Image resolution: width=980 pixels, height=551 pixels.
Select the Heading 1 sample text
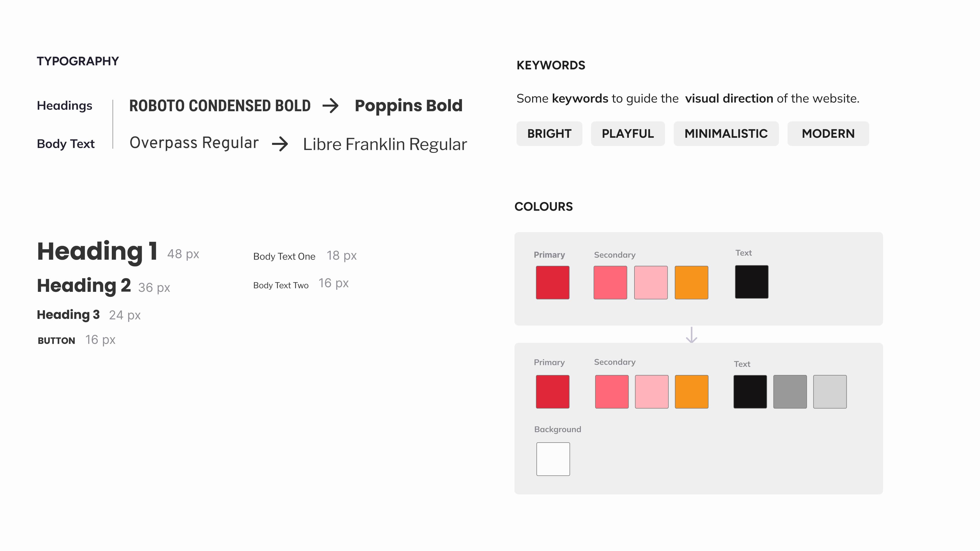point(97,252)
